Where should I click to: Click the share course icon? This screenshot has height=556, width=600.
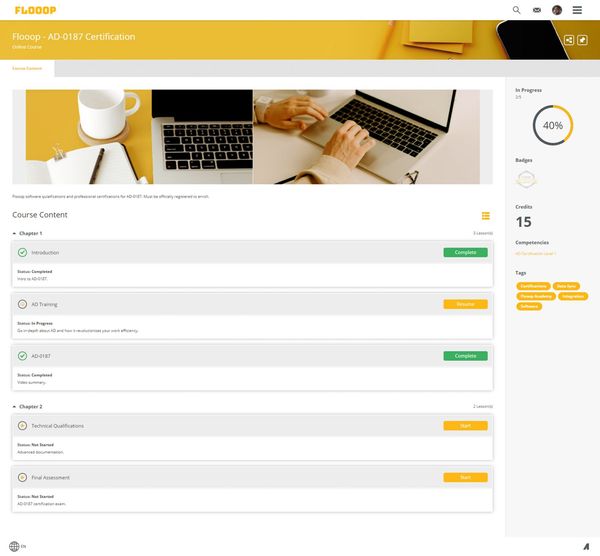(569, 40)
